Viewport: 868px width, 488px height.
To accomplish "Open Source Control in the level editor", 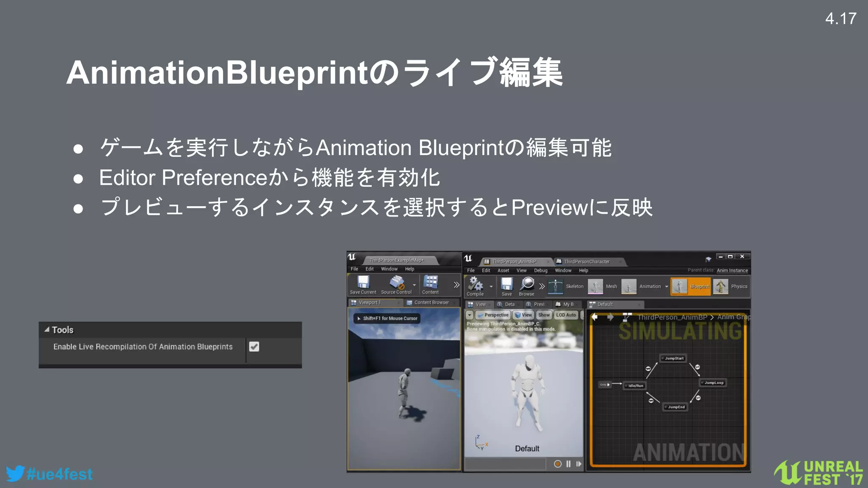I will click(397, 285).
